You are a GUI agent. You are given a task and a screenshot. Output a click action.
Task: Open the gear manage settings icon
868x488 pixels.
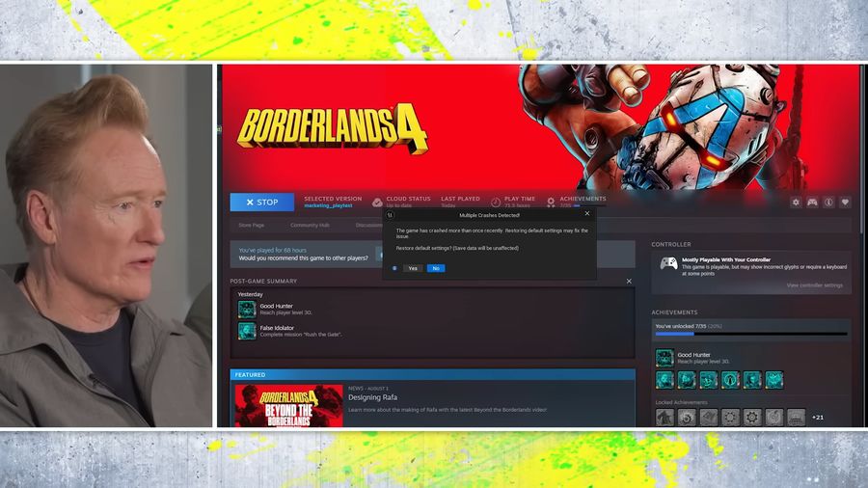point(796,203)
